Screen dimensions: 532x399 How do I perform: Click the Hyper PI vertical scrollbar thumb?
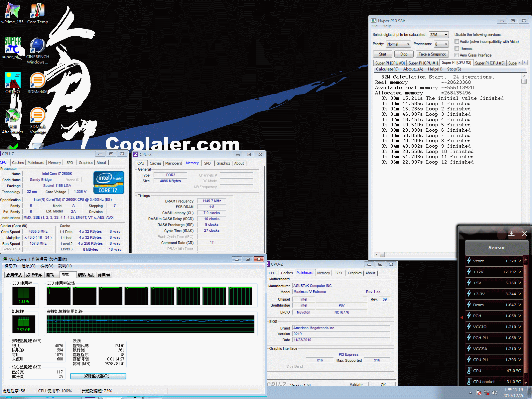pos(524,81)
